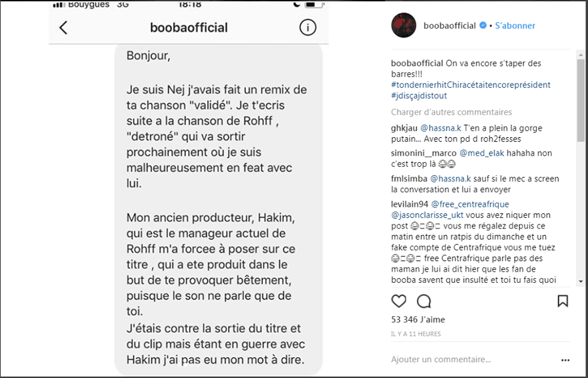The width and height of the screenshot is (588, 378).
Task: Tap the info circle icon
Action: [307, 28]
